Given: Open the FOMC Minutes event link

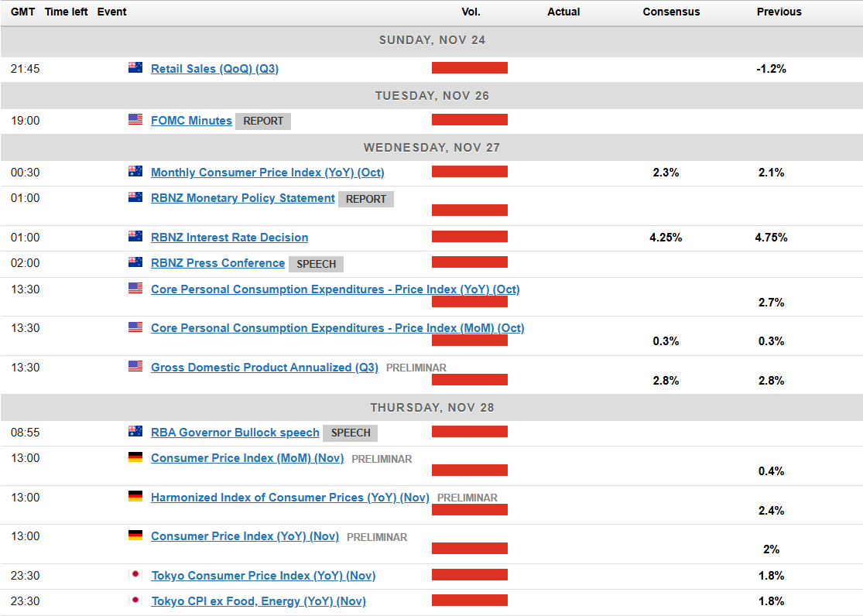Looking at the screenshot, I should [191, 121].
